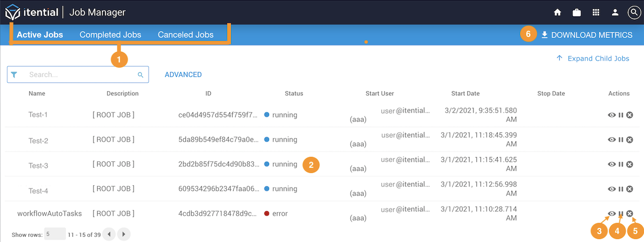Click job ID starting with 609534296b

point(218,189)
